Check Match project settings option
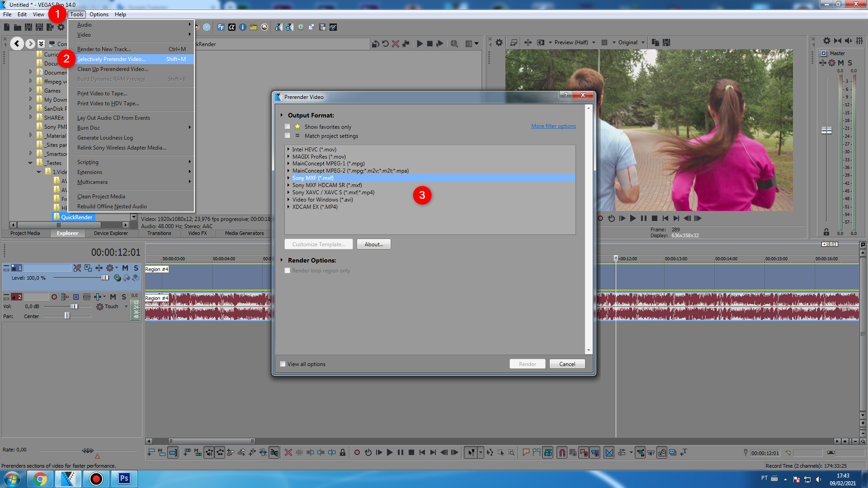This screenshot has height=488, width=868. (288, 136)
